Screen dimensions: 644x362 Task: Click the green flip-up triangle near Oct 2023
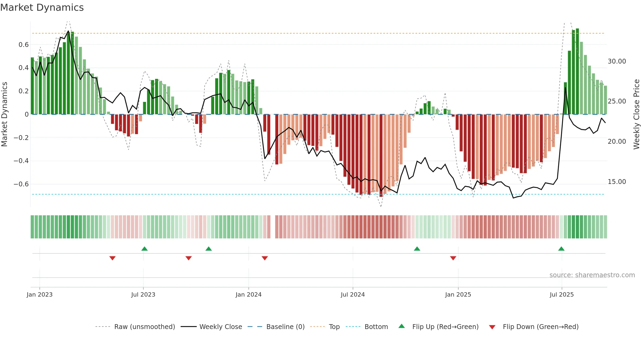coord(208,249)
